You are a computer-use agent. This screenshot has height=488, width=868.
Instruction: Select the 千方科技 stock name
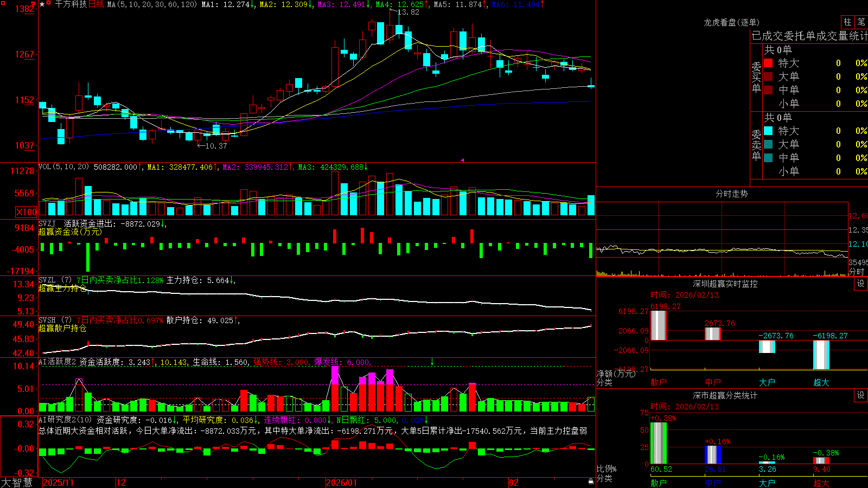coord(71,4)
